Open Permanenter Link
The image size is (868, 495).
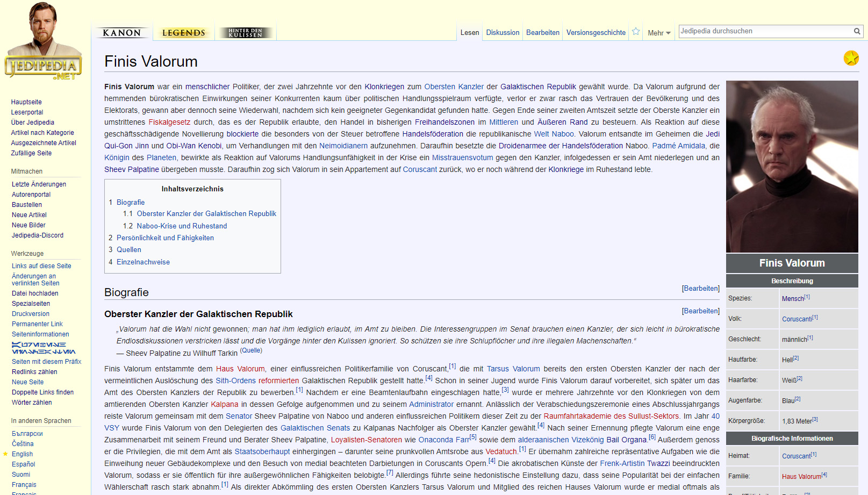pyautogui.click(x=37, y=324)
